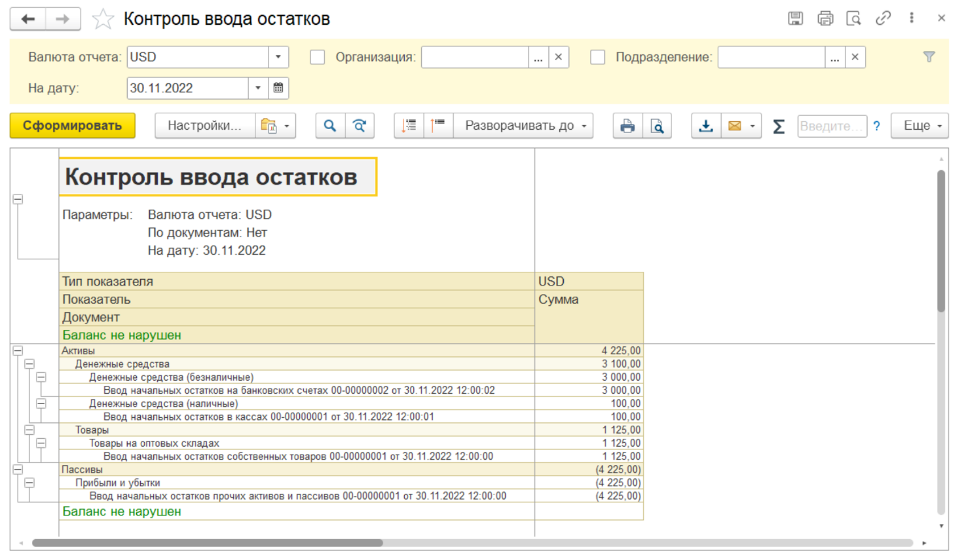
Task: Open the Еще menu
Action: click(x=920, y=126)
